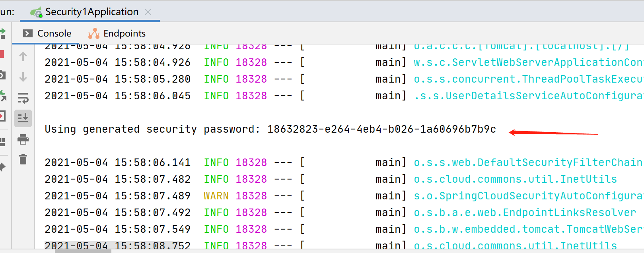Viewport: 644px width, 253px height.
Task: Click the Down the Stack Trace arrow
Action: tap(23, 77)
